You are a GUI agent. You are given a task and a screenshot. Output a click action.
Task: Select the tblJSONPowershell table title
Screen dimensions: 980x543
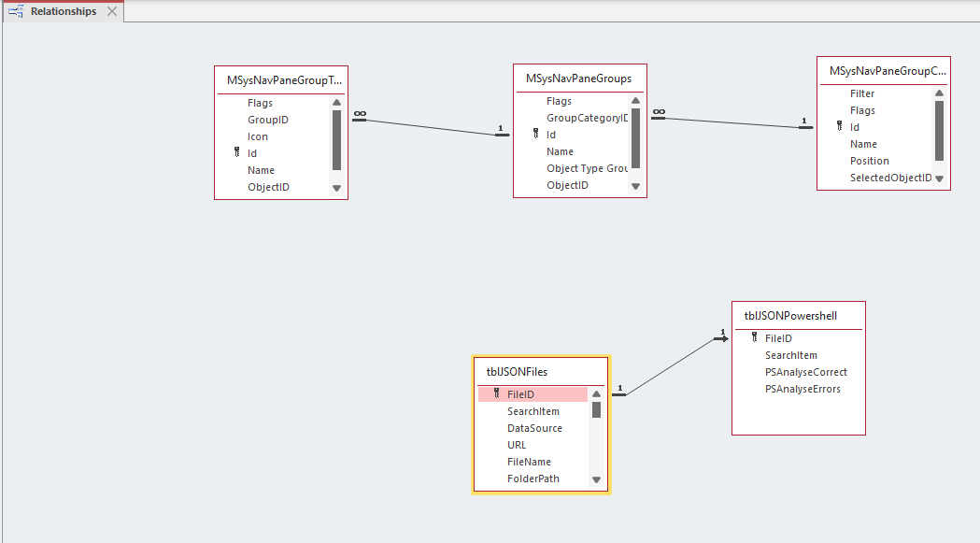[790, 316]
